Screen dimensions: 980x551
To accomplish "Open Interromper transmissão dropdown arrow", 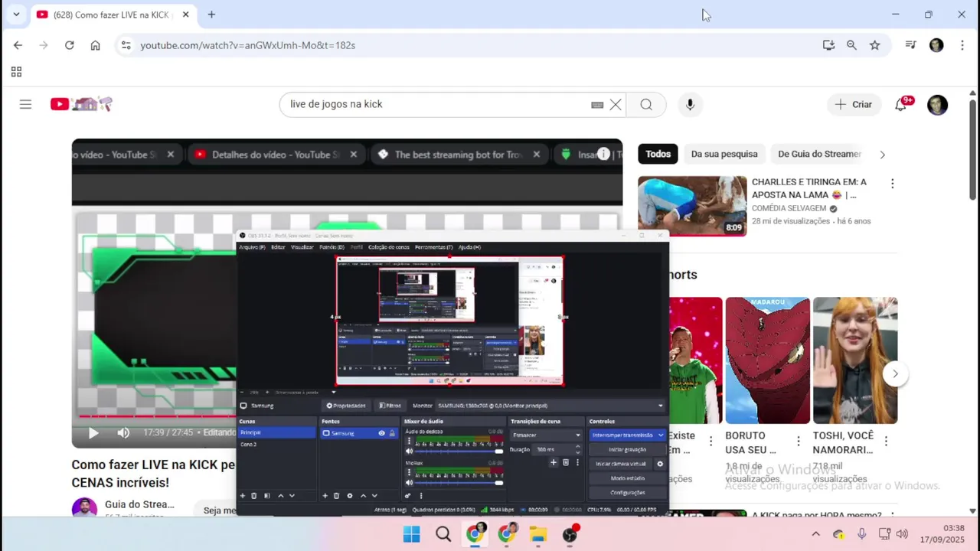I will (660, 435).
